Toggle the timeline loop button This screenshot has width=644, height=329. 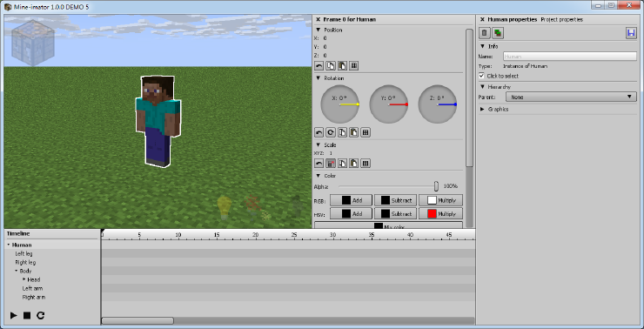pos(40,315)
